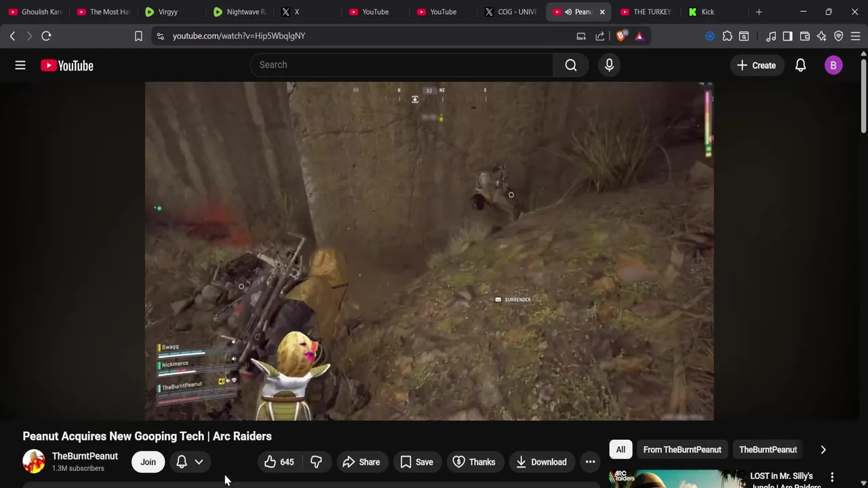Screen dimensions: 868x488
Task: Select the second TheBurntPeanut filter chip
Action: pos(768,449)
